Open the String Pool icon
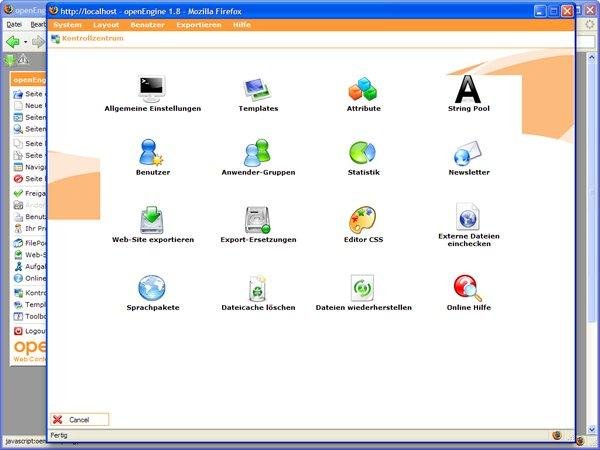Screen dimensions: 600x450 (x=468, y=89)
